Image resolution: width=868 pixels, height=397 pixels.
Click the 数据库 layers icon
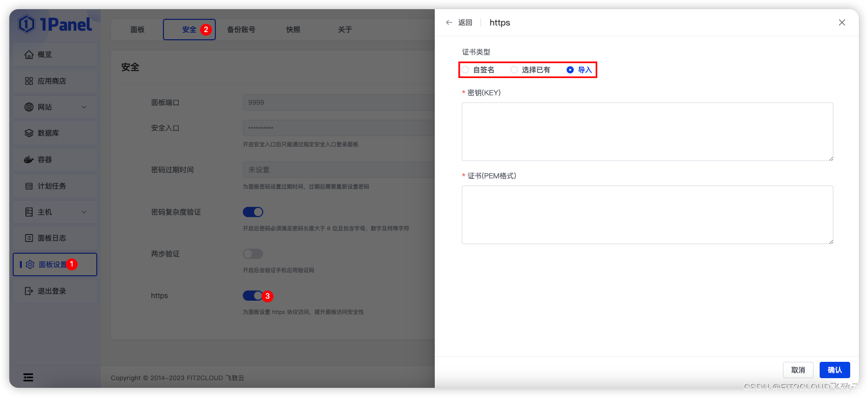point(29,133)
